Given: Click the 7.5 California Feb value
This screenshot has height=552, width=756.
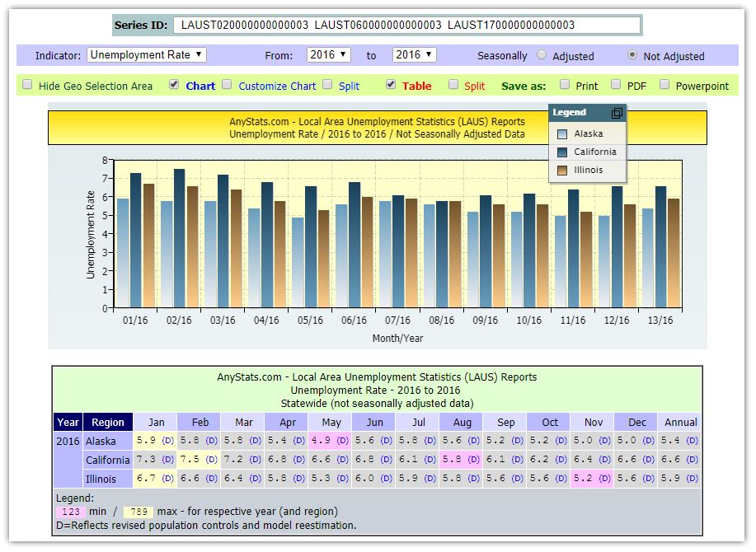Looking at the screenshot, I should [x=190, y=459].
